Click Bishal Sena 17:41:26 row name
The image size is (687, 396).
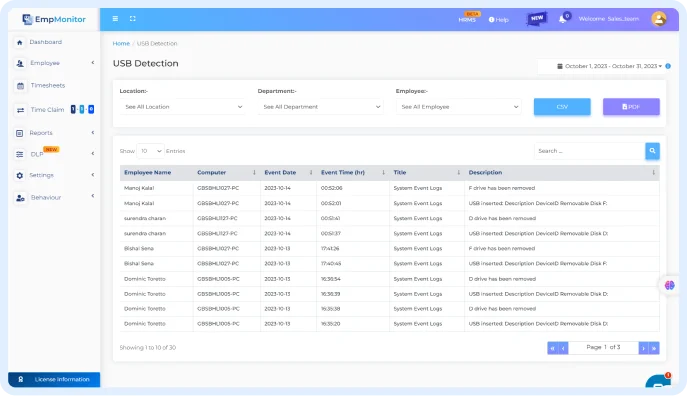[x=138, y=249]
